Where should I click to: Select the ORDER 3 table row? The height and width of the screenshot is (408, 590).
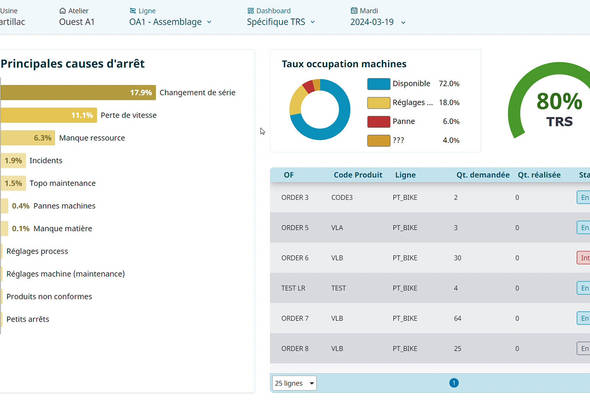pyautogui.click(x=430, y=198)
